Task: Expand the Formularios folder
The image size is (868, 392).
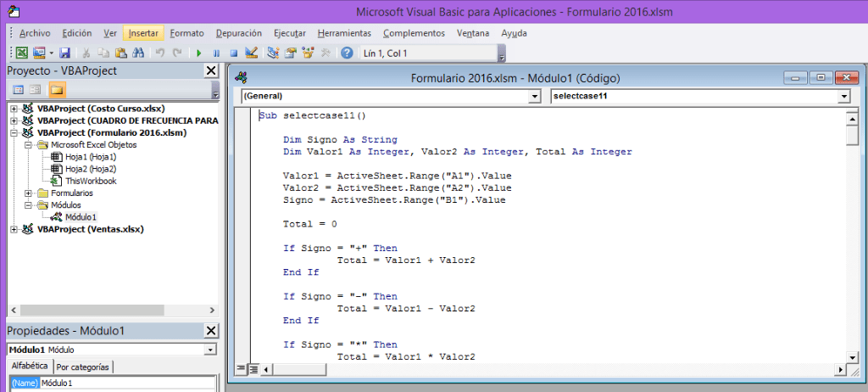Action: 28,193
